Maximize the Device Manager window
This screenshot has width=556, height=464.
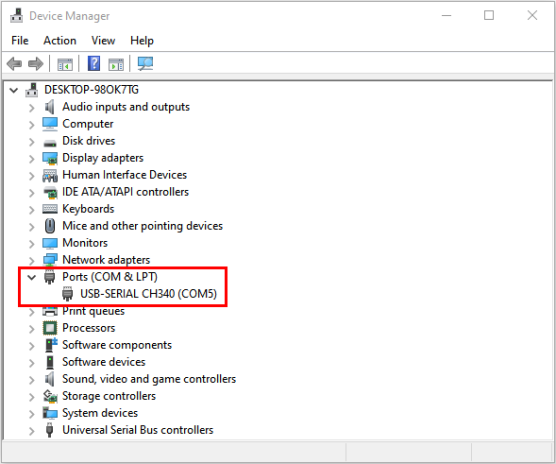489,15
